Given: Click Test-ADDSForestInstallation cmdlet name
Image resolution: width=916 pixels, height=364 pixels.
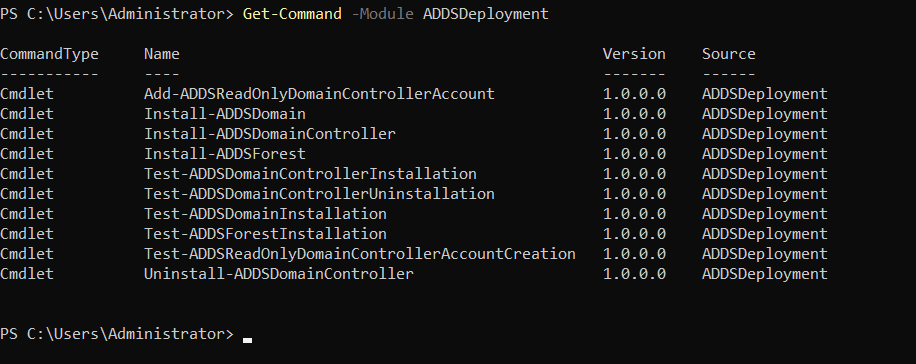Looking at the screenshot, I should (x=265, y=234).
